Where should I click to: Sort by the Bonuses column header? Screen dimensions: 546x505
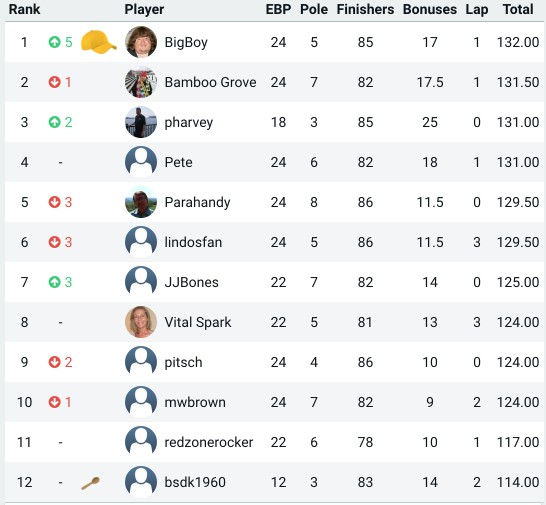(430, 9)
